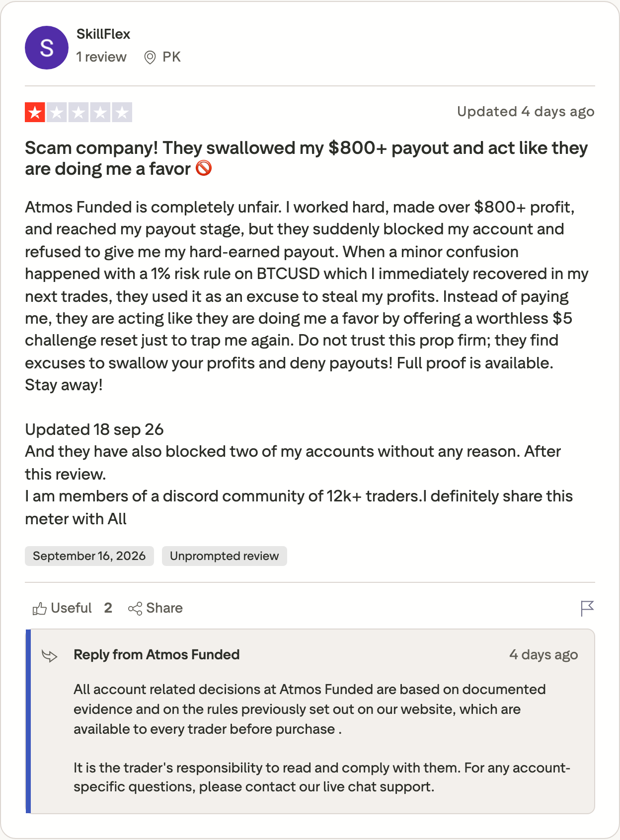Flag this review with the flag icon
The width and height of the screenshot is (620, 840).
[587, 608]
